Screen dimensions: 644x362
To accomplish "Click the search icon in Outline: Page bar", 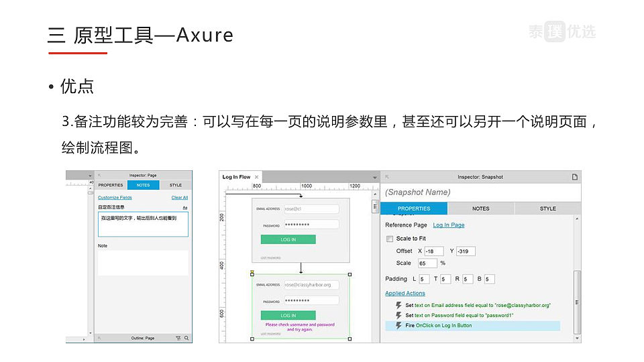I will point(186,338).
